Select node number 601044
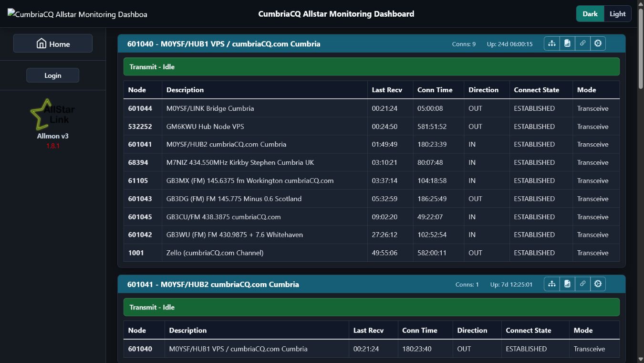This screenshot has height=363, width=644. 140,108
